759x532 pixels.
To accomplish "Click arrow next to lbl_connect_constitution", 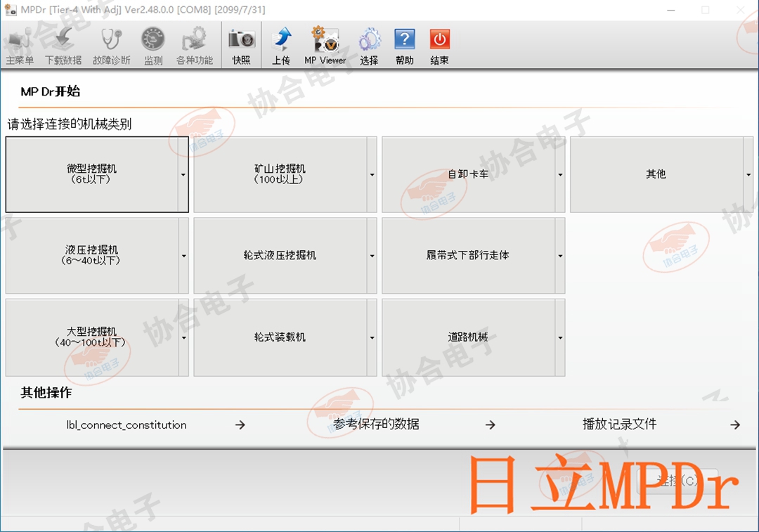I will click(240, 425).
